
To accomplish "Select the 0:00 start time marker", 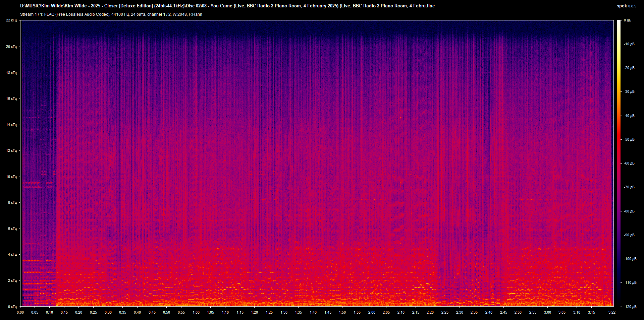I will pos(20,312).
